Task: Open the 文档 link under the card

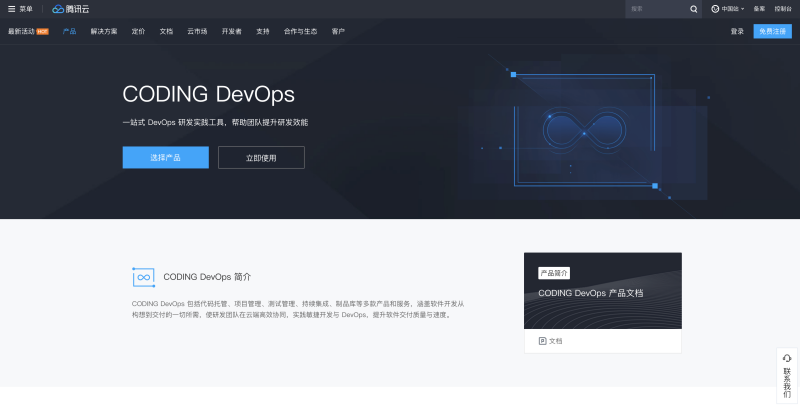Action: pyautogui.click(x=556, y=341)
